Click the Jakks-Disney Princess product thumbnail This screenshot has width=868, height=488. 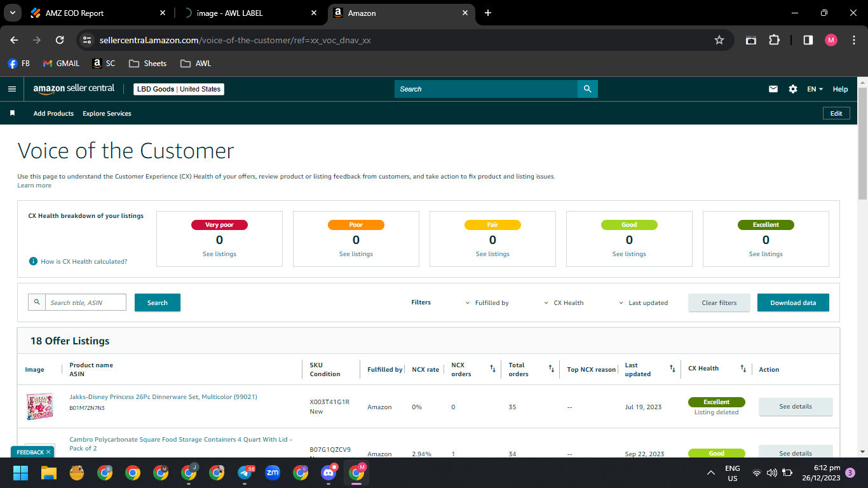coord(40,406)
